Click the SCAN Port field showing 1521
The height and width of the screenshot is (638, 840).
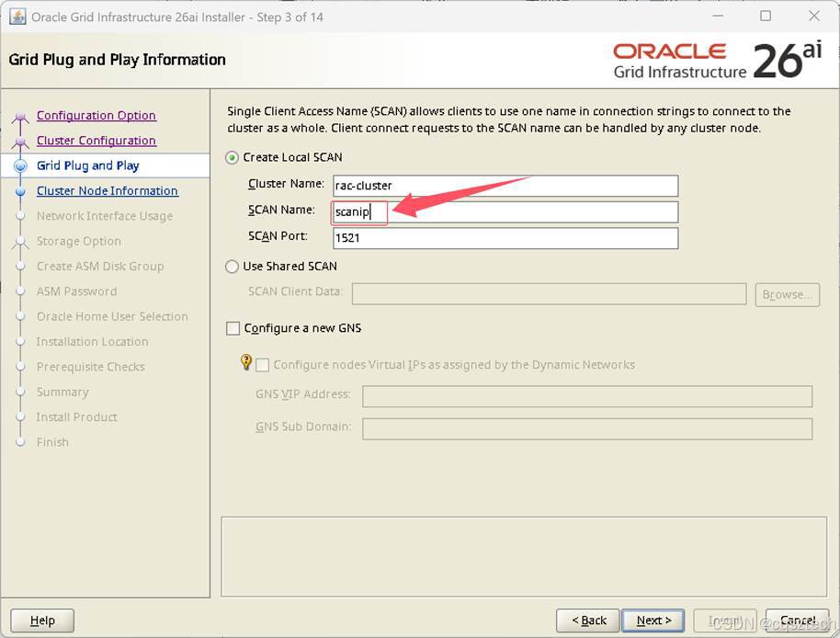coord(505,238)
